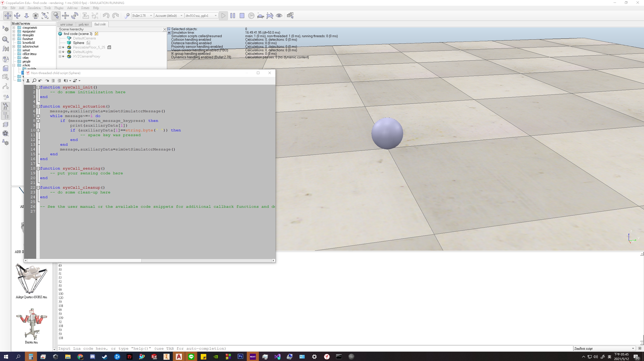This screenshot has width=644, height=361.
Task: Click the Lua command input field
Action: (315, 348)
